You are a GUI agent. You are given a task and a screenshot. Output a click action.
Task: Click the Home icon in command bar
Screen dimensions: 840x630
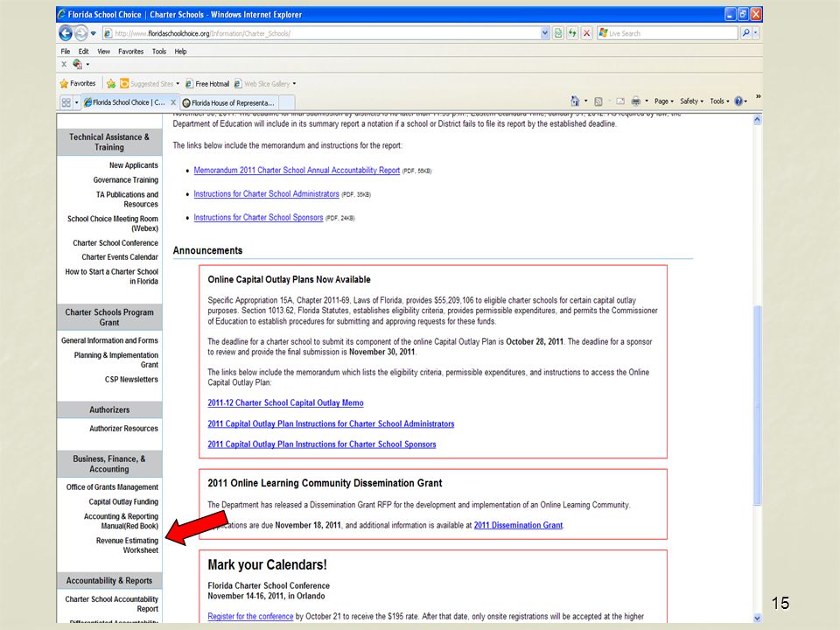click(575, 101)
